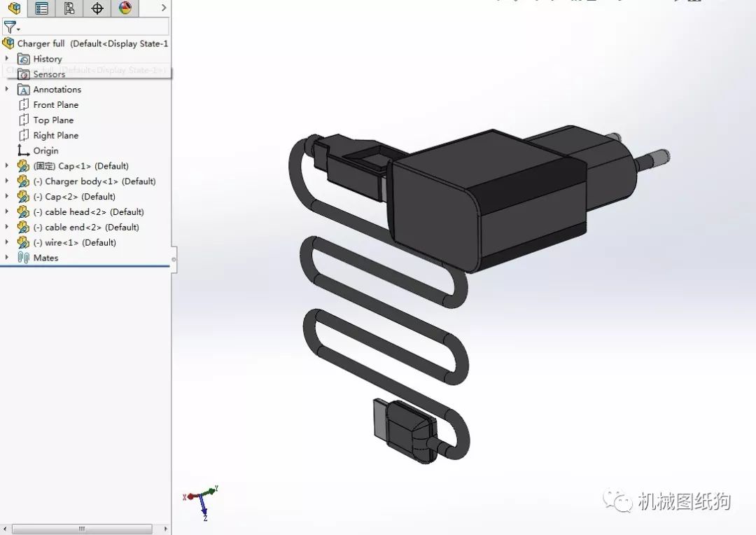Viewport: 756px width, 535px height.
Task: Show more manager tabs with right arrow
Action: click(164, 8)
